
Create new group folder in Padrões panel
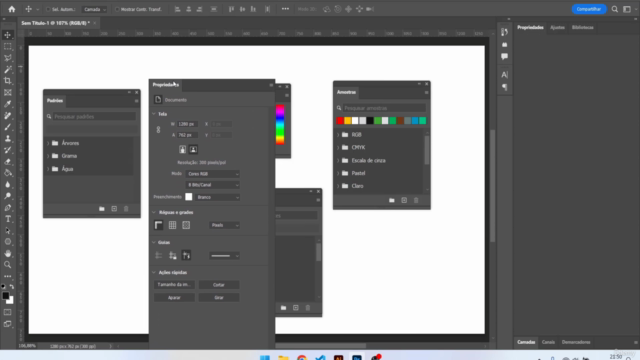[102, 209]
